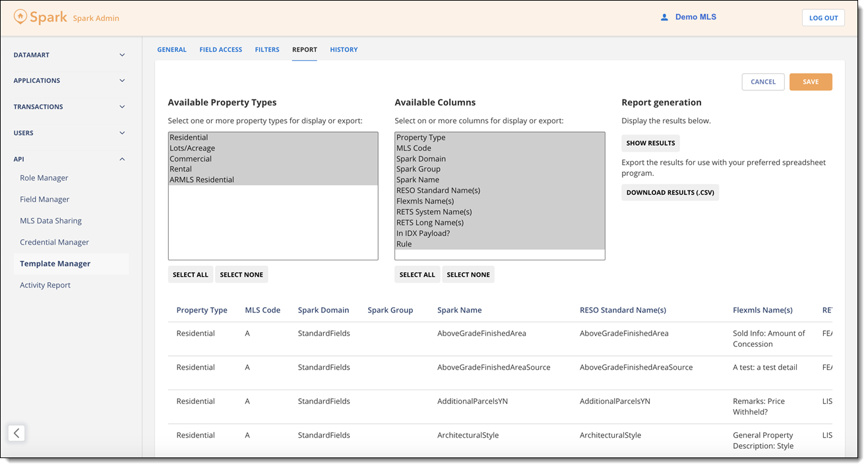Choose Rental in the property types list
The height and width of the screenshot is (468, 868).
(x=273, y=169)
